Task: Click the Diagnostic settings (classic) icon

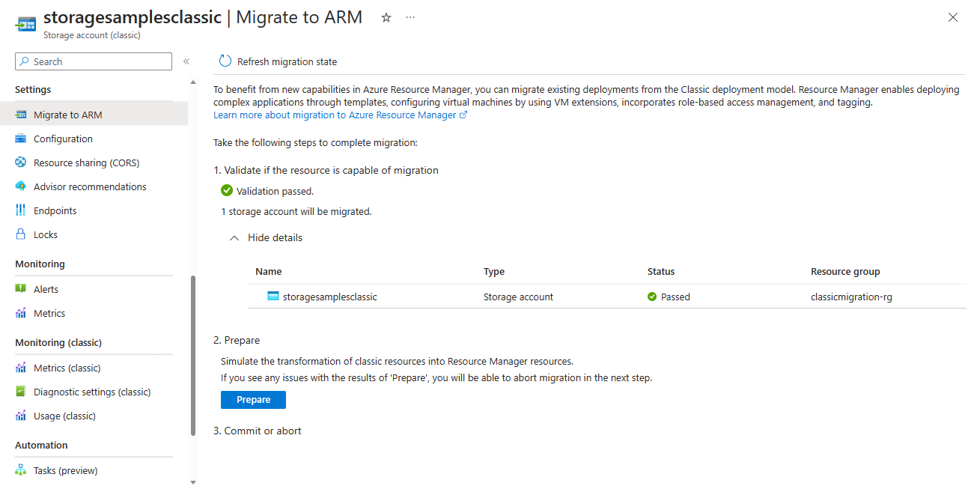Action: (21, 392)
